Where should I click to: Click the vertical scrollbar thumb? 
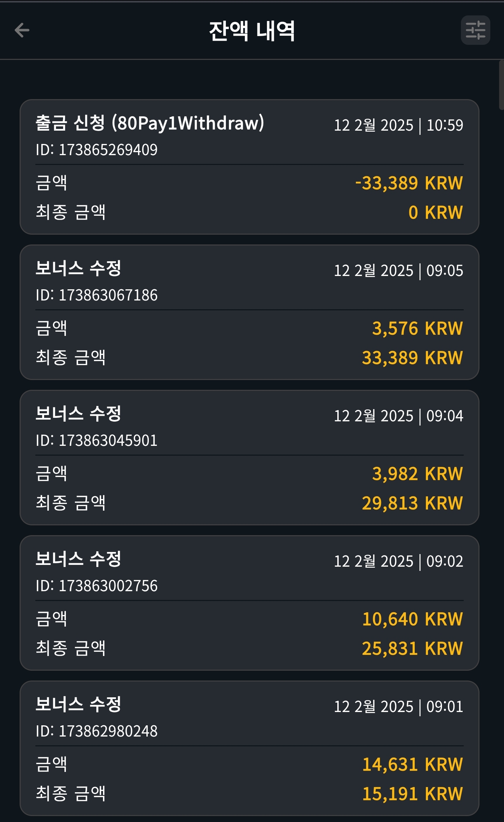click(501, 85)
